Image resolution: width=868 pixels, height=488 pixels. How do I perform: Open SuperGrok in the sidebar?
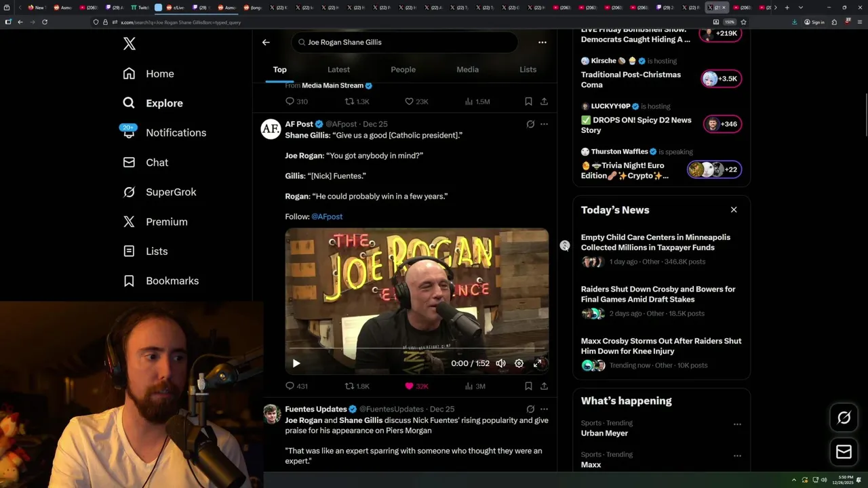160,192
